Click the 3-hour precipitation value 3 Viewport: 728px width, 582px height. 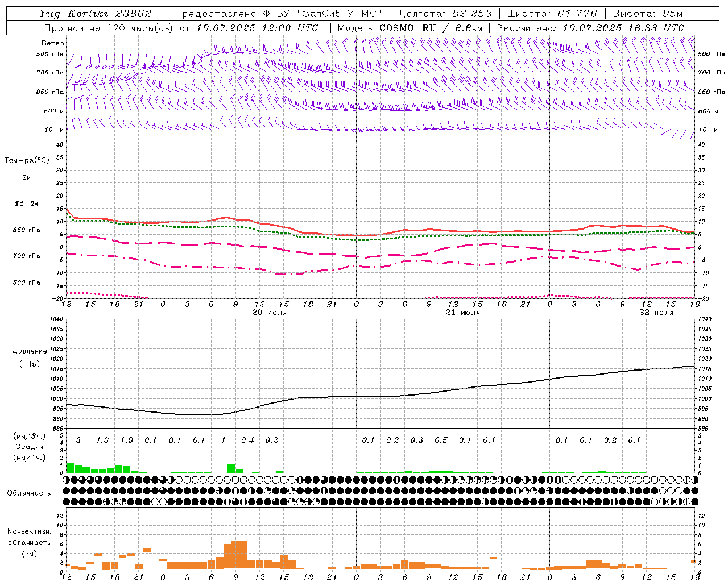pos(78,440)
